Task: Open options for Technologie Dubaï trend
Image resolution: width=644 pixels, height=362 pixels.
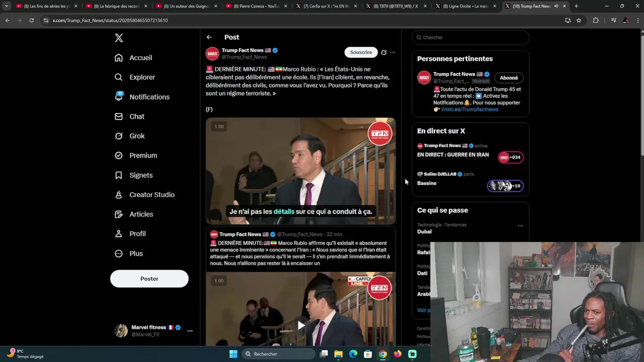Action: [x=520, y=226]
